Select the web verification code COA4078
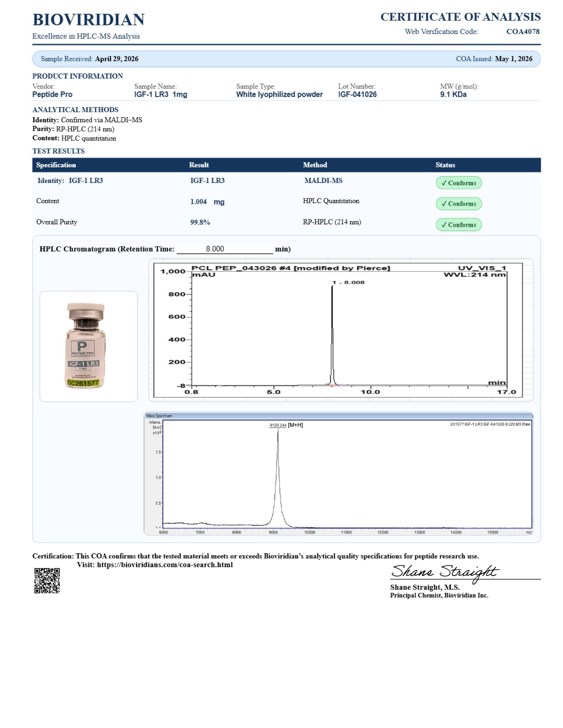563x728 pixels. point(523,32)
